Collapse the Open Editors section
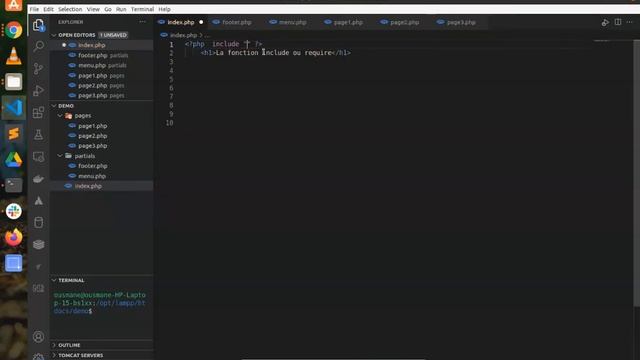Screen dimensions: 640x360 coord(53,35)
